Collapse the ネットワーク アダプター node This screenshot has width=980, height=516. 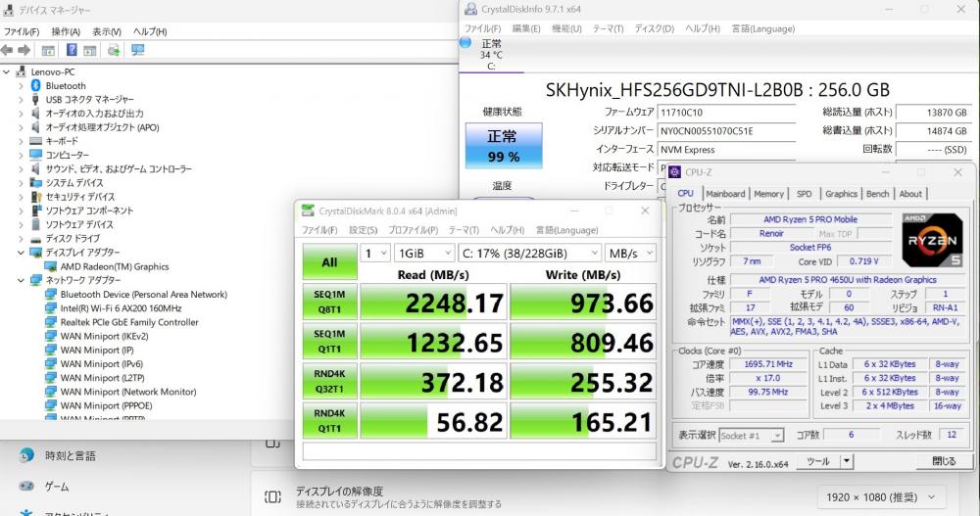21,280
